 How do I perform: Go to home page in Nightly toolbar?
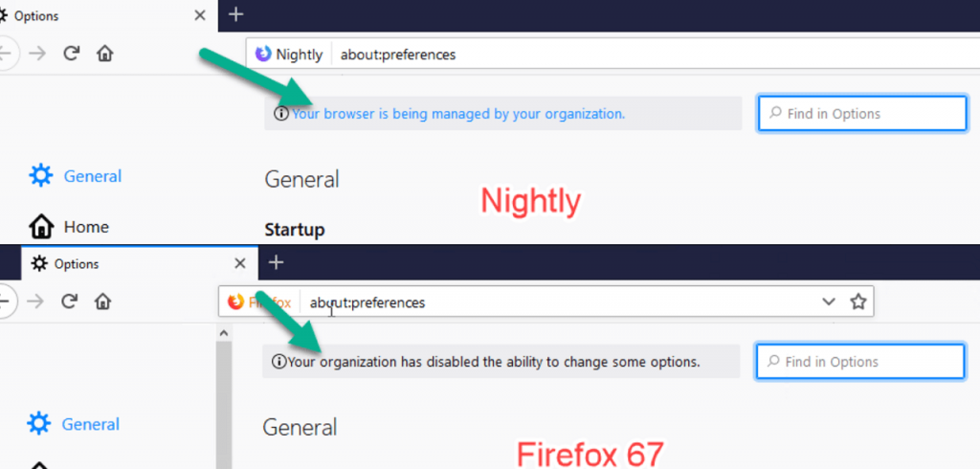[105, 54]
